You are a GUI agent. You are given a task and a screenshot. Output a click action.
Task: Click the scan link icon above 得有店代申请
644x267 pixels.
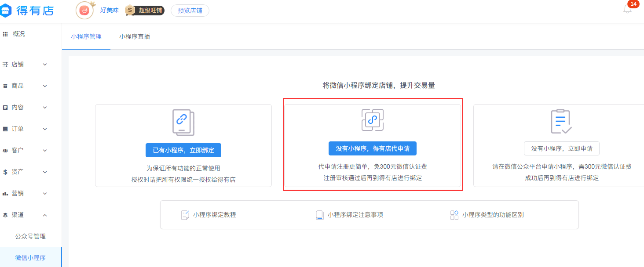click(x=373, y=120)
